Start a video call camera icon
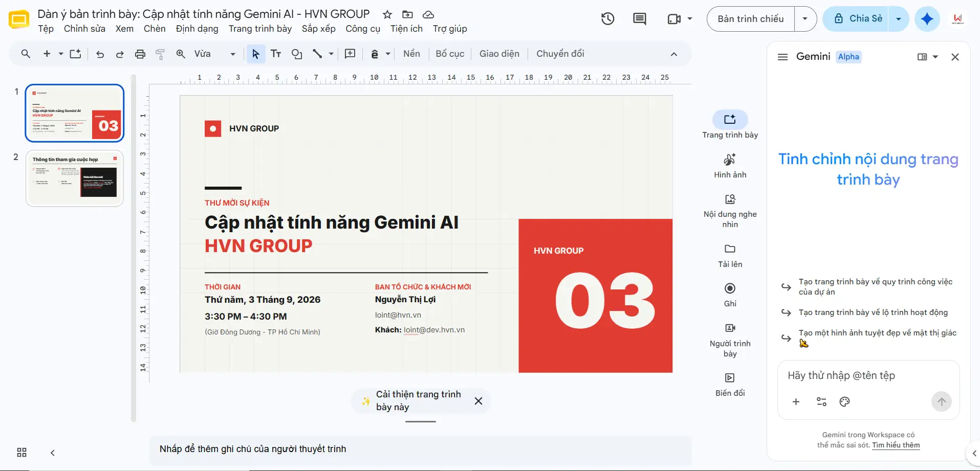The height and width of the screenshot is (471, 980). click(674, 19)
